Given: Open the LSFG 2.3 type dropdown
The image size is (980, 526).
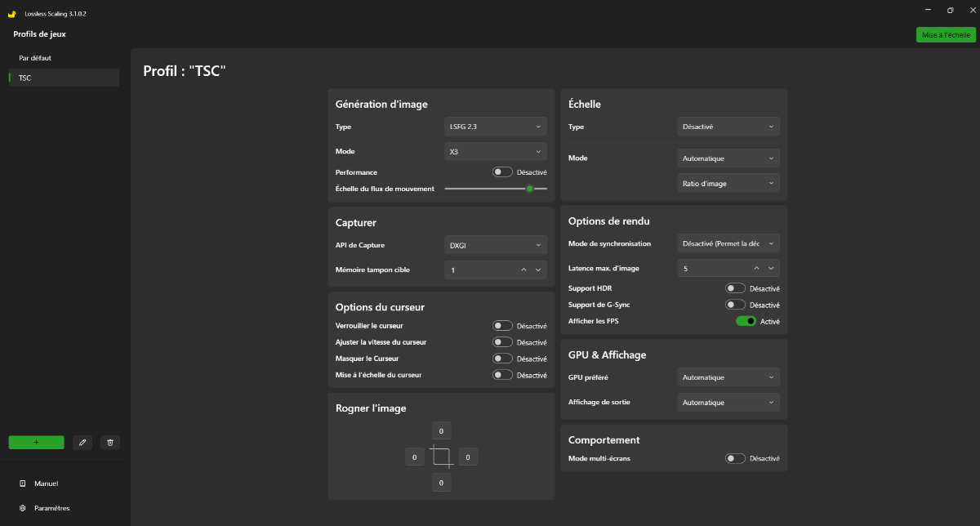Looking at the screenshot, I should 496,127.
